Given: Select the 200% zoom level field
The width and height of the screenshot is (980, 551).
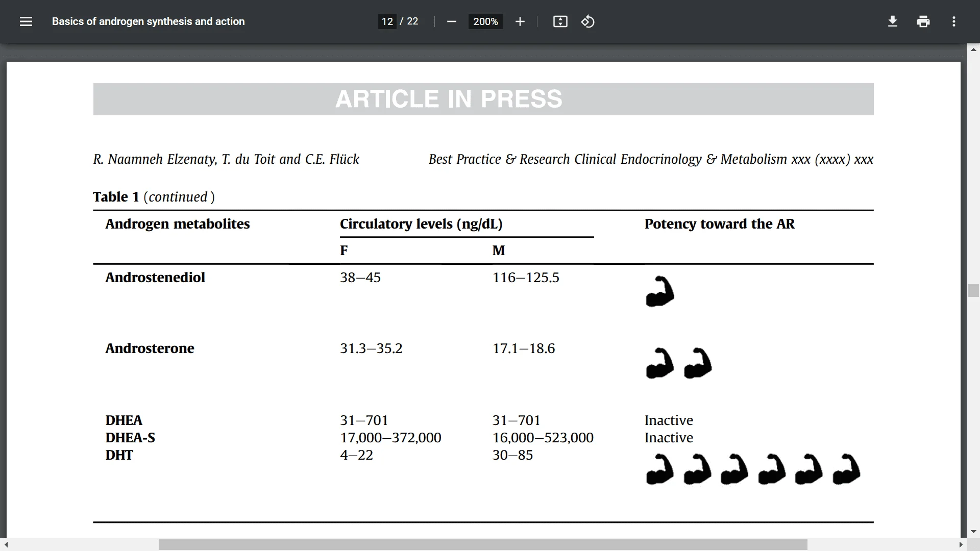Looking at the screenshot, I should point(485,21).
